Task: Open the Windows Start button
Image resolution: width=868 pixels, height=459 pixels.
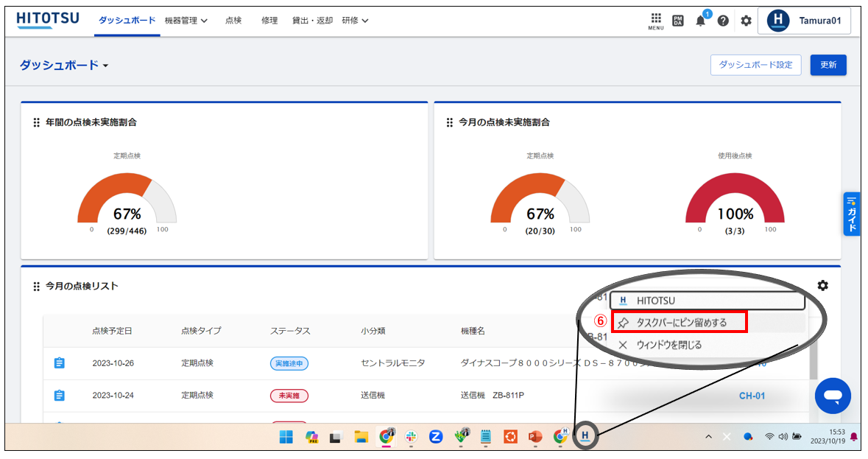Action: (286, 437)
